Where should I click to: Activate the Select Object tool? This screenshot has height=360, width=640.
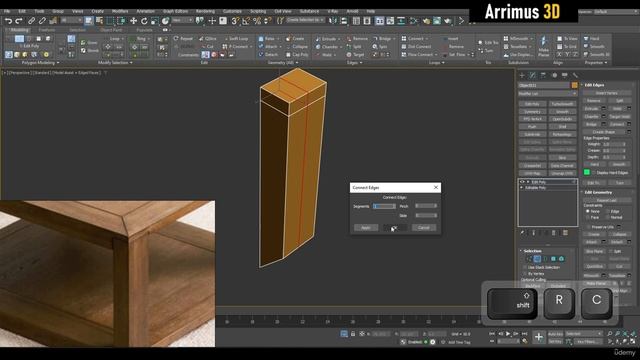[89, 21]
